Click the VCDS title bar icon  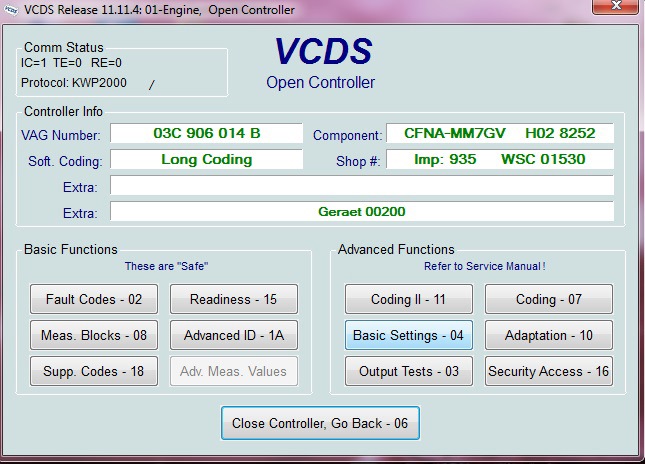tap(11, 10)
